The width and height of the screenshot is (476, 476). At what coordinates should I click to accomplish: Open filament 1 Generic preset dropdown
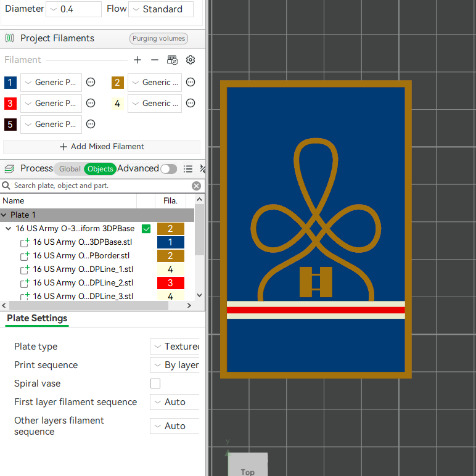[51, 82]
